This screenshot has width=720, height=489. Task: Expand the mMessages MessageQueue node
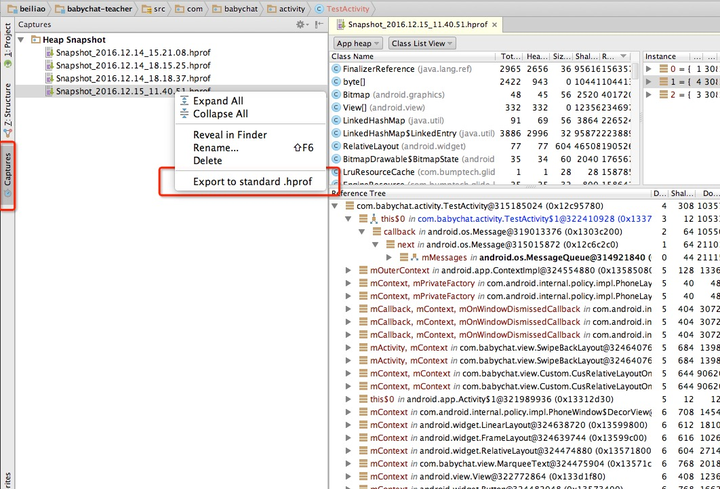point(389,258)
